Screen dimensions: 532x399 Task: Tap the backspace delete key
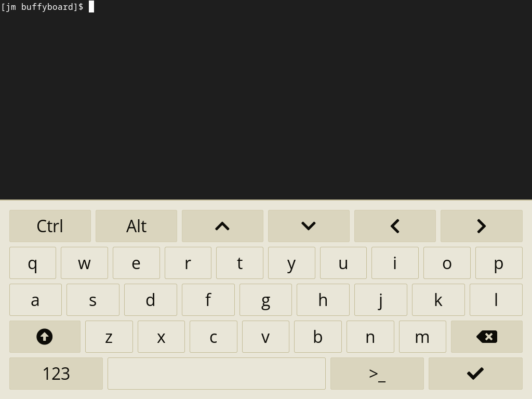pos(486,337)
